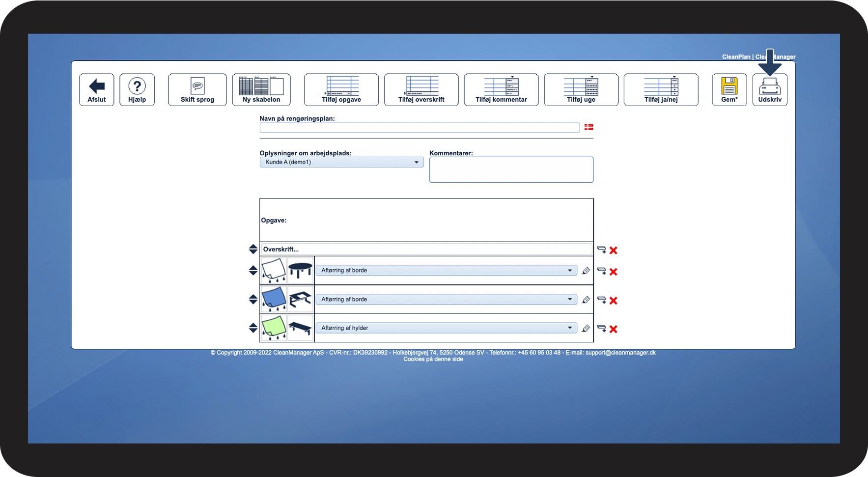Viewport: 868px width, 477px height.
Task: Expand the first Aftørring af borde dropdown
Action: (x=447, y=270)
